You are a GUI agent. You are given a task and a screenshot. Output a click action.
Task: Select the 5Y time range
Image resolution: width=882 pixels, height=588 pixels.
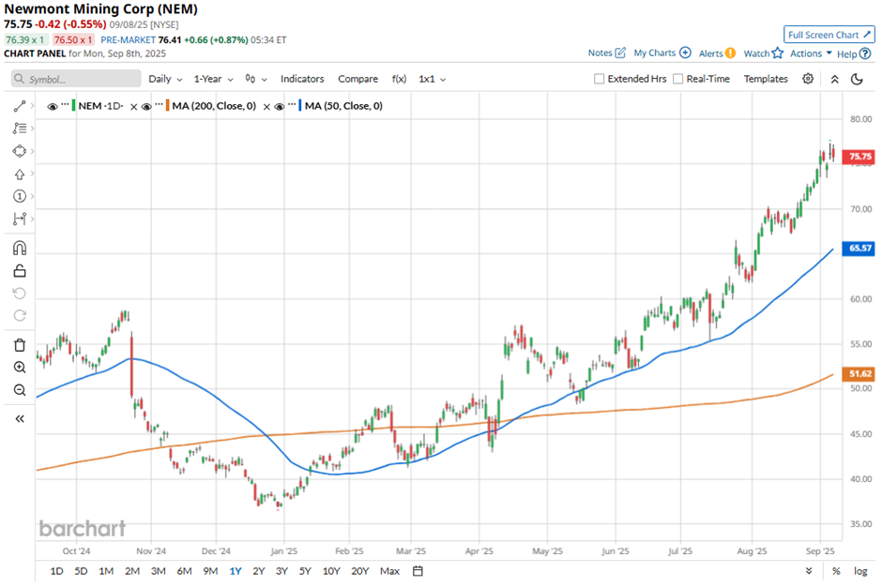pos(305,571)
